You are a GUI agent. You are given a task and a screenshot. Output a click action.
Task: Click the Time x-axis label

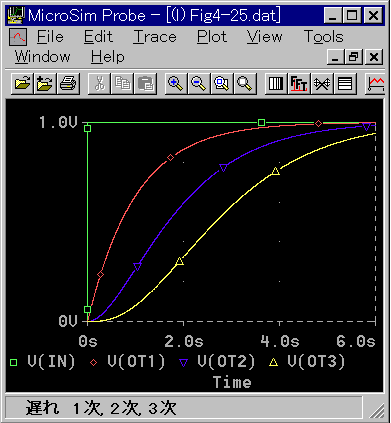tap(232, 382)
